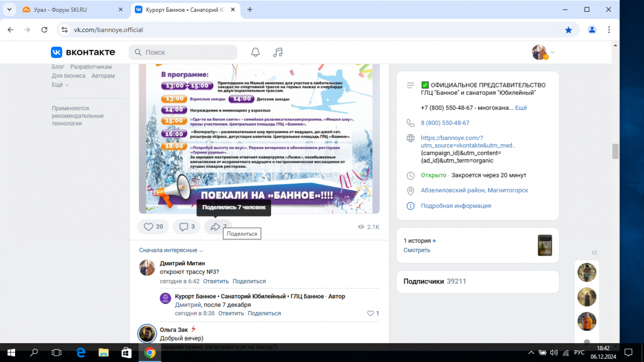This screenshot has height=362, width=644.
Task: Show hidden tray icons
Action: click(531, 353)
